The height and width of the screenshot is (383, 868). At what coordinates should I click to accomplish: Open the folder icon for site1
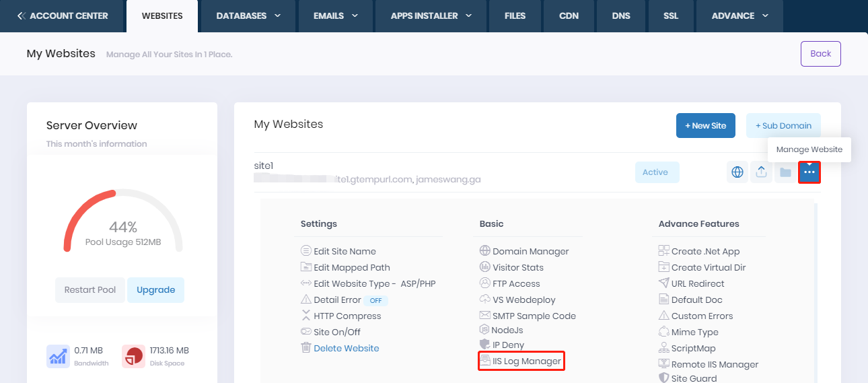pyautogui.click(x=785, y=172)
